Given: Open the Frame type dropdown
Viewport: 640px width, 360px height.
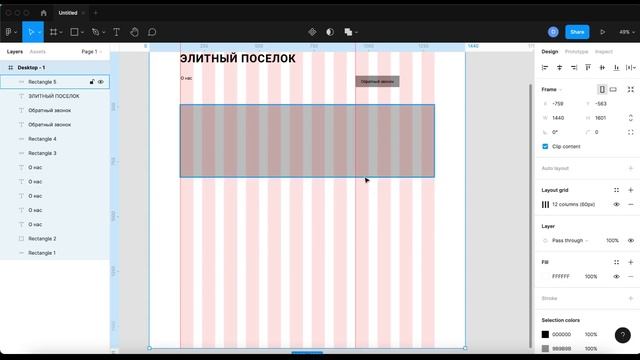Looking at the screenshot, I should [x=551, y=89].
